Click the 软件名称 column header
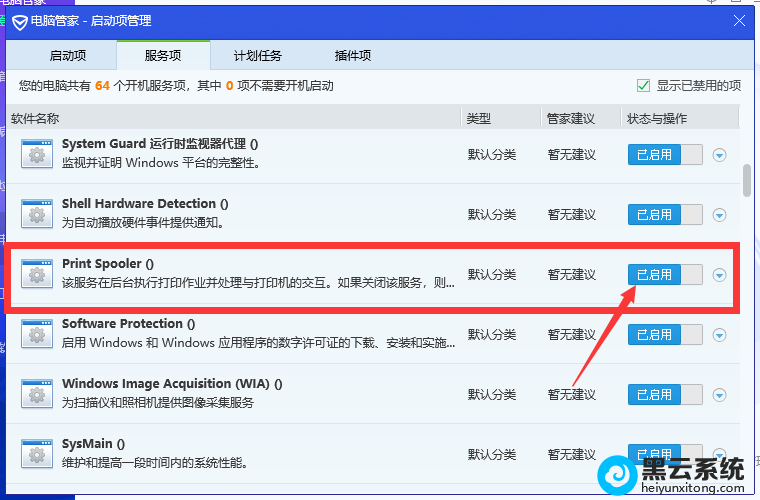The width and height of the screenshot is (760, 500). click(35, 119)
